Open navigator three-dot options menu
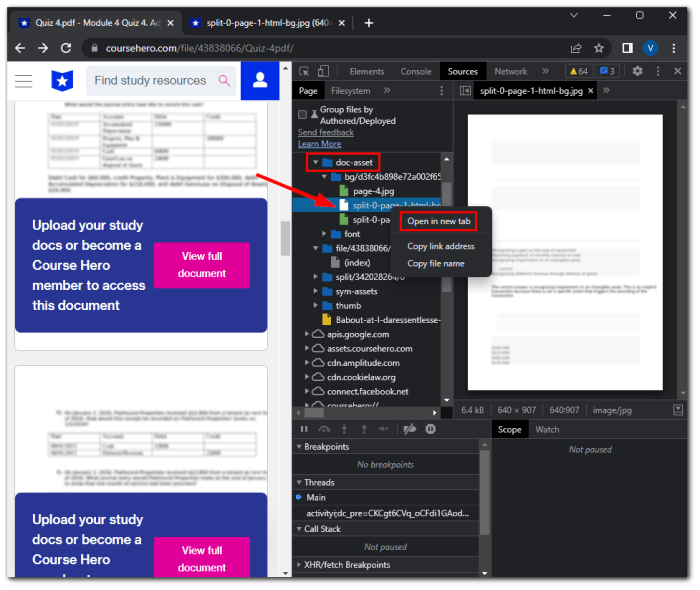 pos(442,91)
